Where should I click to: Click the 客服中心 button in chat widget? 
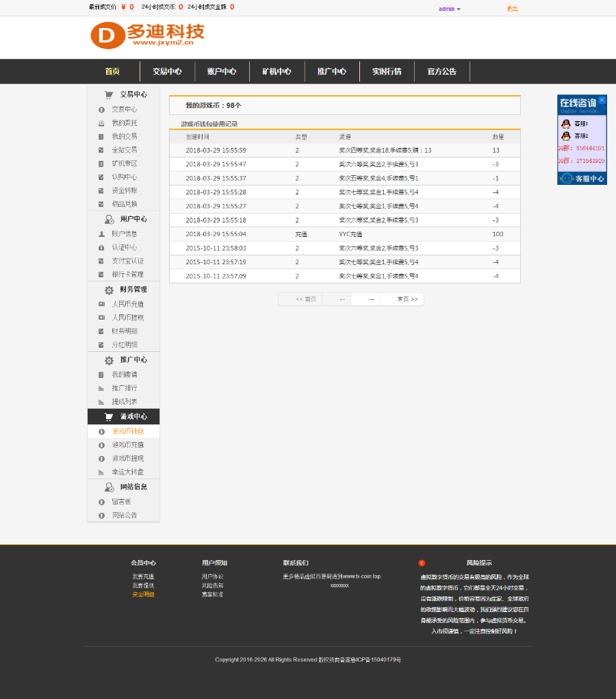pyautogui.click(x=582, y=179)
